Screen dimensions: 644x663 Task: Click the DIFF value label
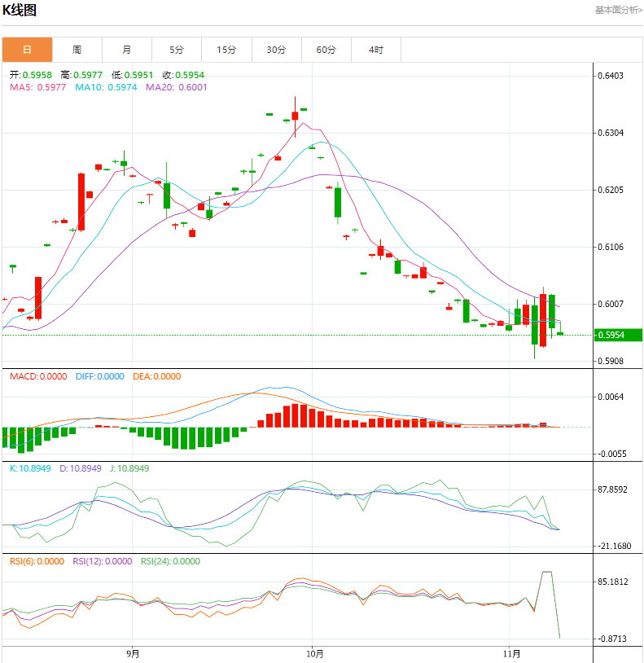click(99, 376)
